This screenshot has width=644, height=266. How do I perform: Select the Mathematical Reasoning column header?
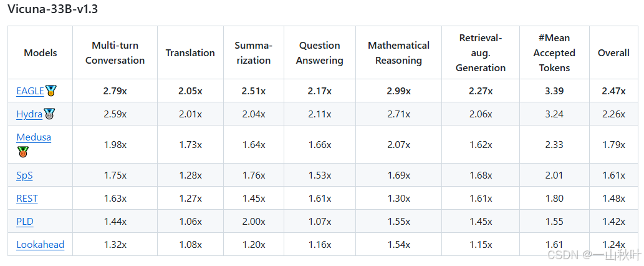click(398, 53)
